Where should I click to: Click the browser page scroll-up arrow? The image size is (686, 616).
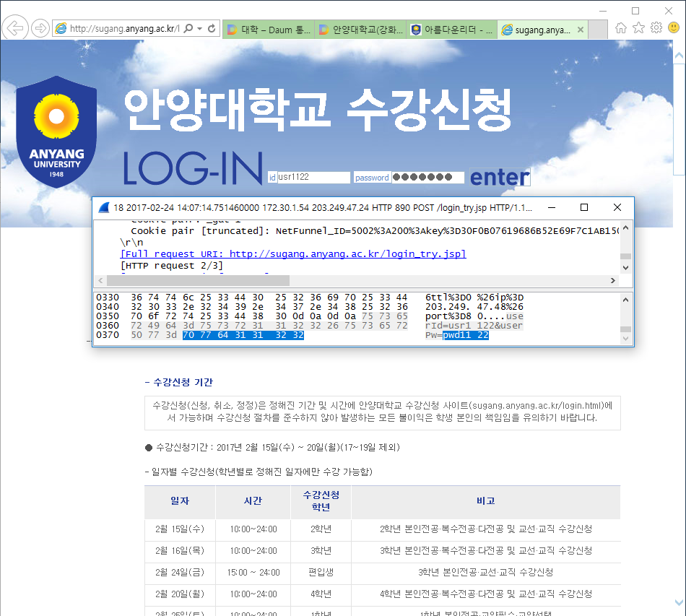(x=679, y=56)
